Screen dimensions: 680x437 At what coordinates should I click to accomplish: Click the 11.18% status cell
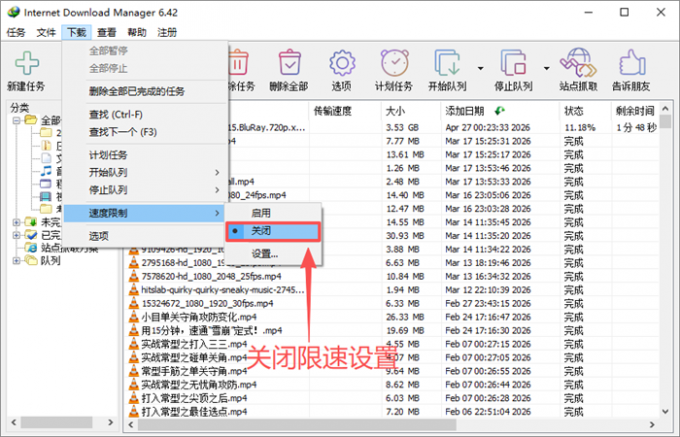[580, 127]
